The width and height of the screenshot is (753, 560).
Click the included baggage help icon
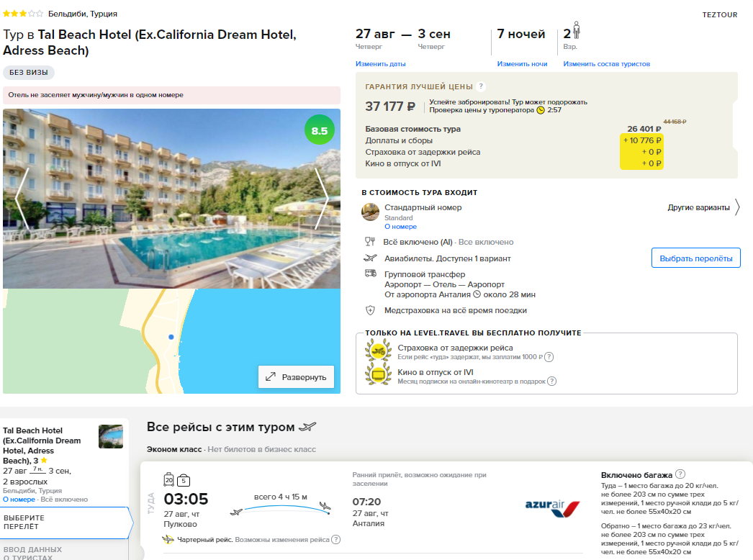tap(680, 474)
